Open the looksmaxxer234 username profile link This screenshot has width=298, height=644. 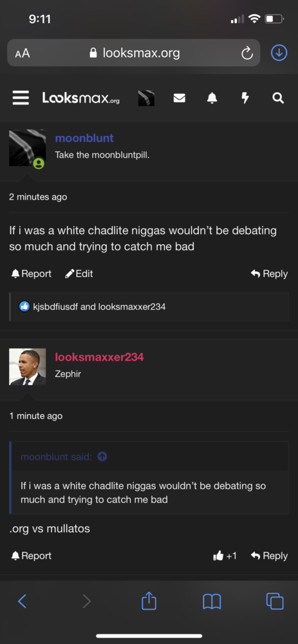click(99, 357)
